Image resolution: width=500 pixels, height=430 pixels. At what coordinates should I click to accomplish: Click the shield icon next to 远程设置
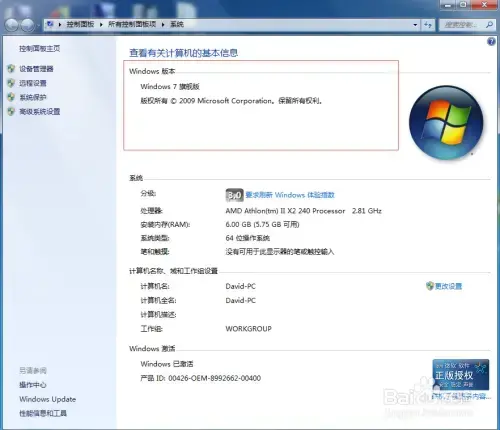click(11, 83)
